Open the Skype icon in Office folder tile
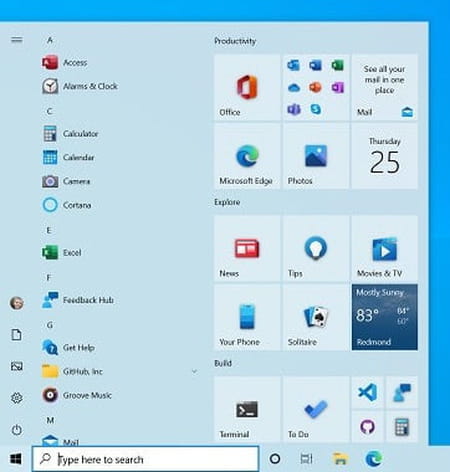 point(315,109)
